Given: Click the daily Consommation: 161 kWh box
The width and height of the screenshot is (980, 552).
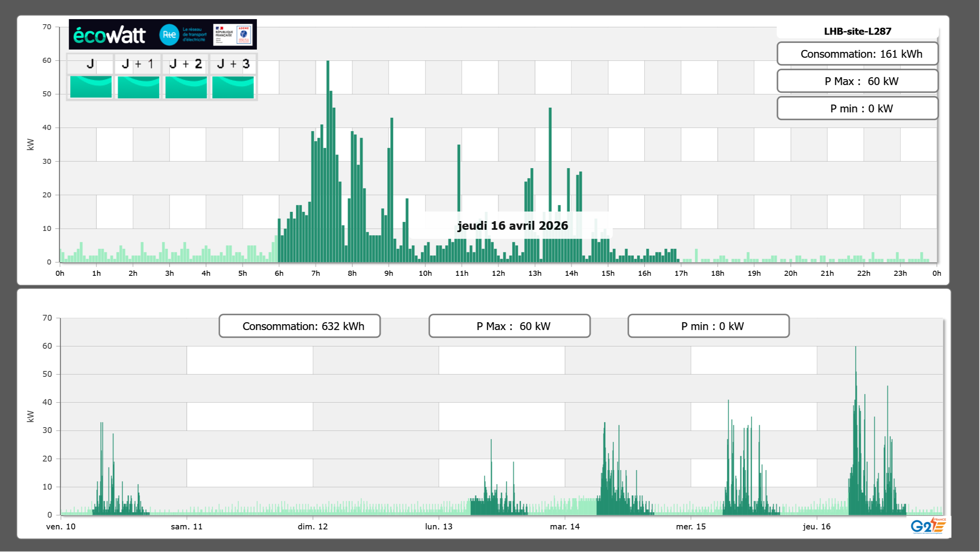Looking at the screenshot, I should [x=857, y=54].
